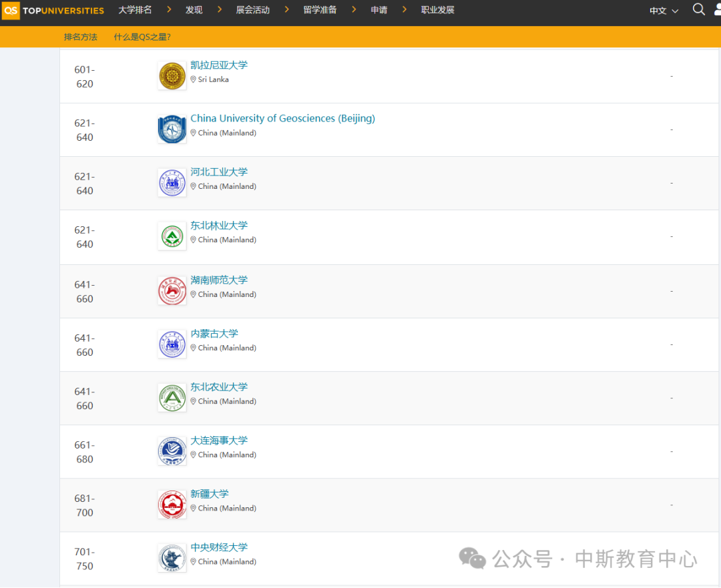721x588 pixels.
Task: Click location pin under 河北工业大学
Action: click(193, 186)
